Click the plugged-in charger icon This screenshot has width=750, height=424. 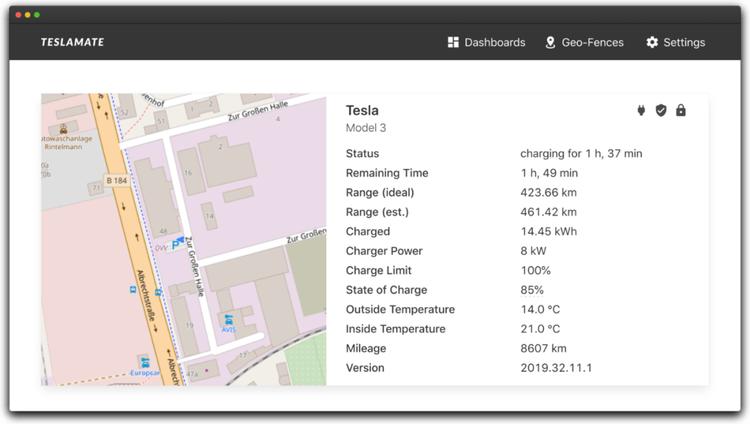click(x=641, y=111)
